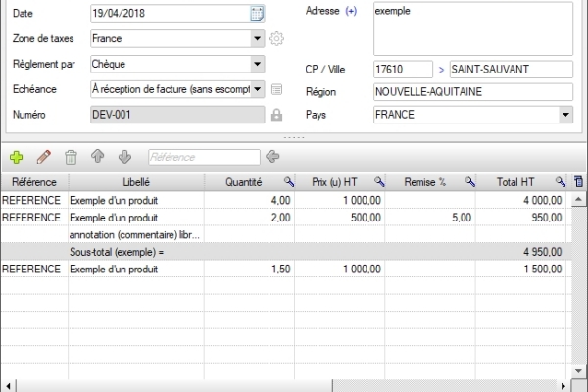Click the pencil edit line icon
The image size is (588, 392).
pos(43,157)
